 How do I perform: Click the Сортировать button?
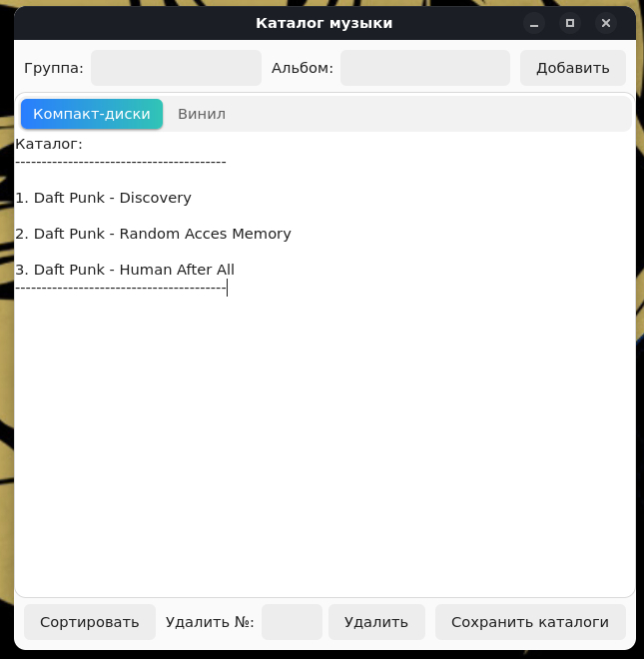pos(90,622)
